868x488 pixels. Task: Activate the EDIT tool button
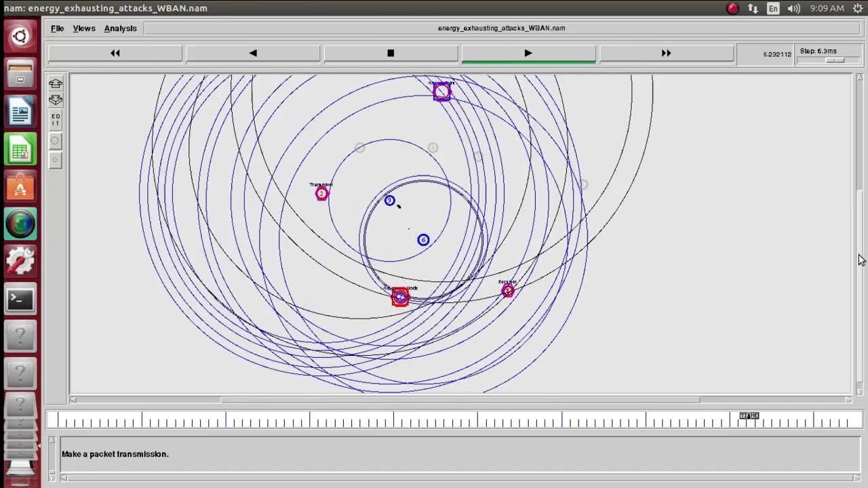click(56, 121)
